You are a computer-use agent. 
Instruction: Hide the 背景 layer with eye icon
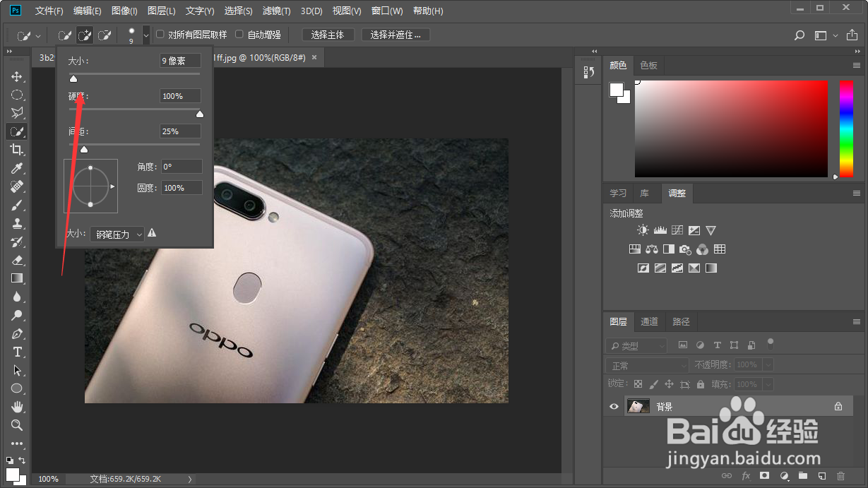(x=614, y=407)
